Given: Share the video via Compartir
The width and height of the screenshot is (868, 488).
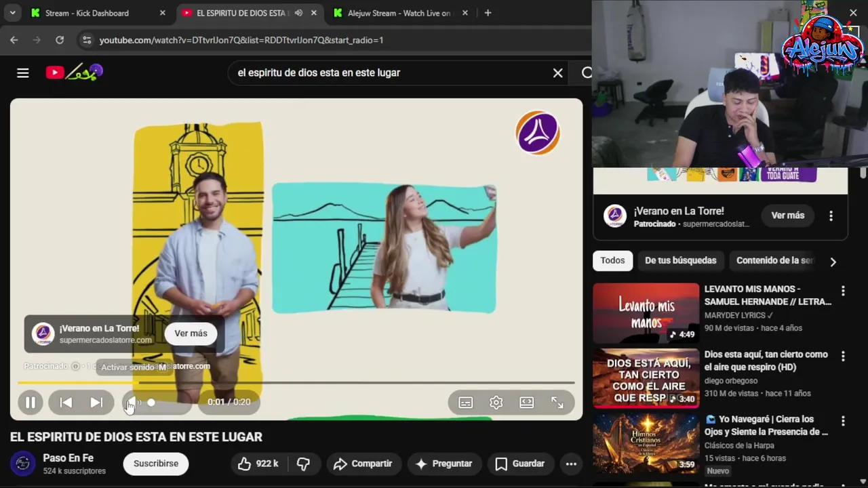Looking at the screenshot, I should click(x=363, y=464).
